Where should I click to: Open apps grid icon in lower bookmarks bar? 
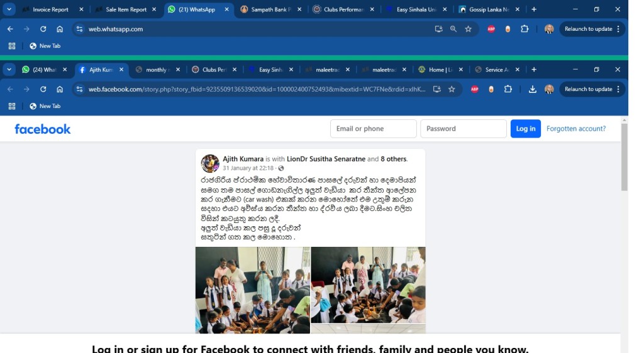12,106
